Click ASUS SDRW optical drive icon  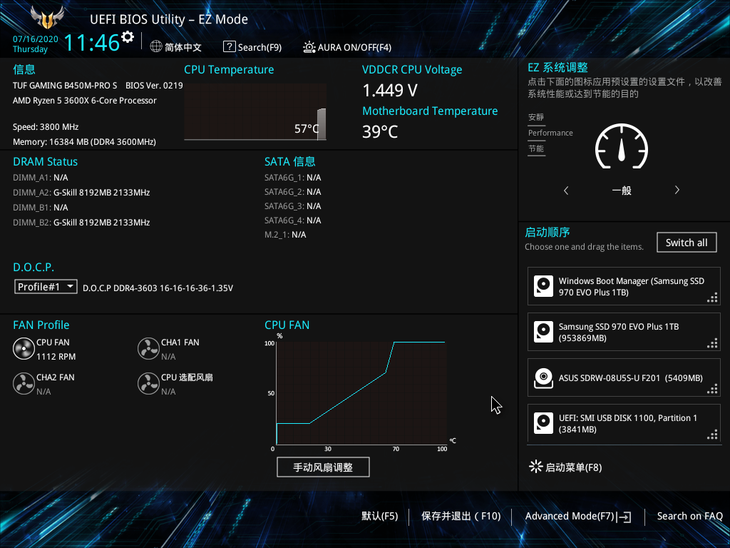point(543,378)
